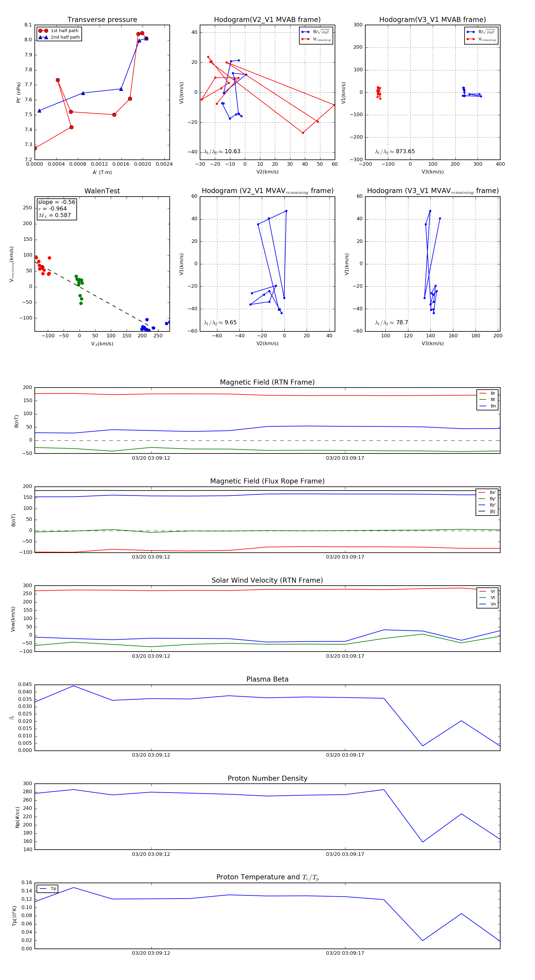Click the '|B|' legend entry
535x980 pixels.
point(487,512)
